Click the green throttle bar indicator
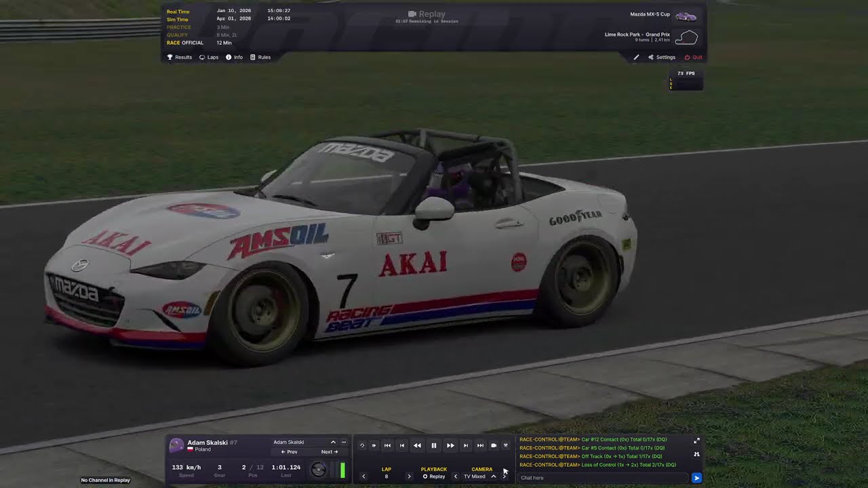The image size is (868, 488). coord(342,470)
